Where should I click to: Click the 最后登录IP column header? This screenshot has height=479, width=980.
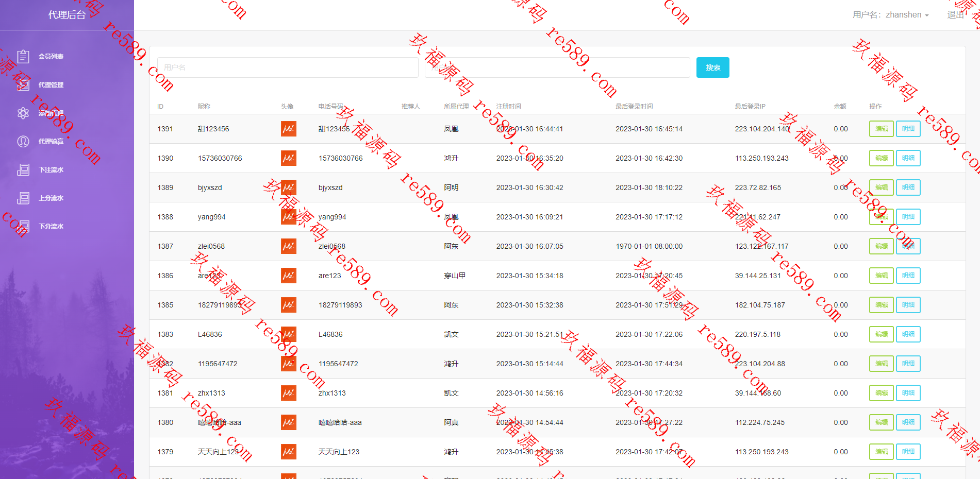click(750, 107)
